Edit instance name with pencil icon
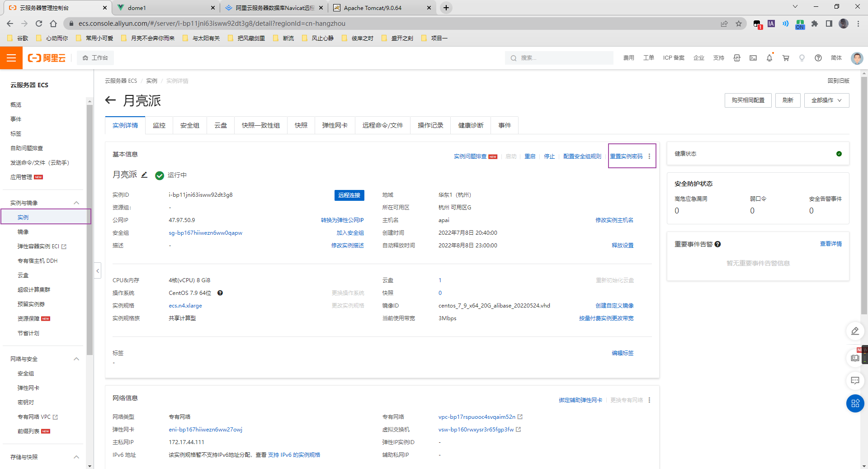 (144, 175)
